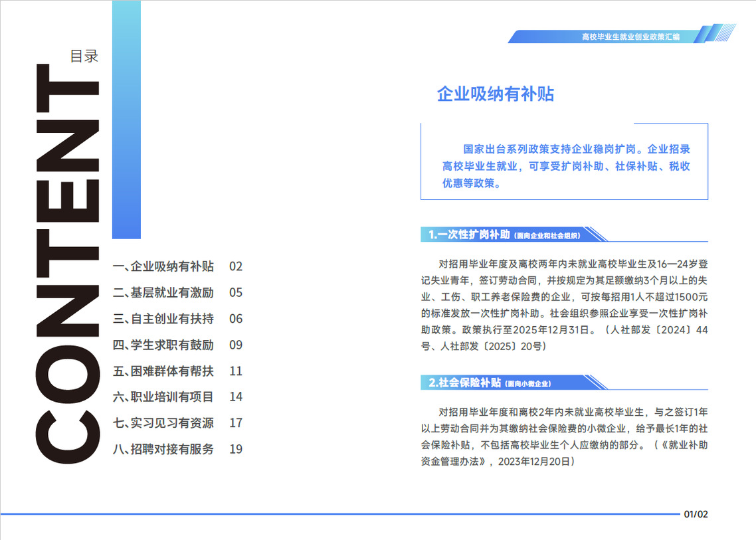The width and height of the screenshot is (756, 540).
Task: Click the 01/02 page indicator
Action: pyautogui.click(x=696, y=514)
